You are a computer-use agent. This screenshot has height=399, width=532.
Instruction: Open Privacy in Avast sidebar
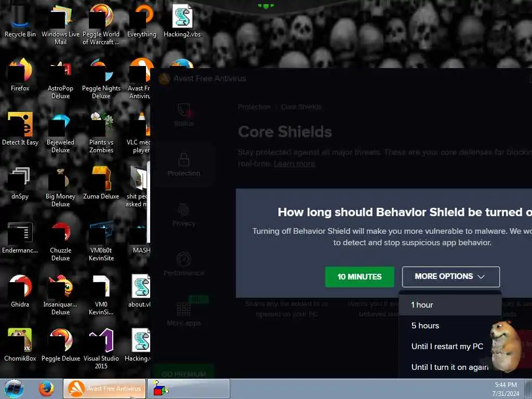point(183,215)
